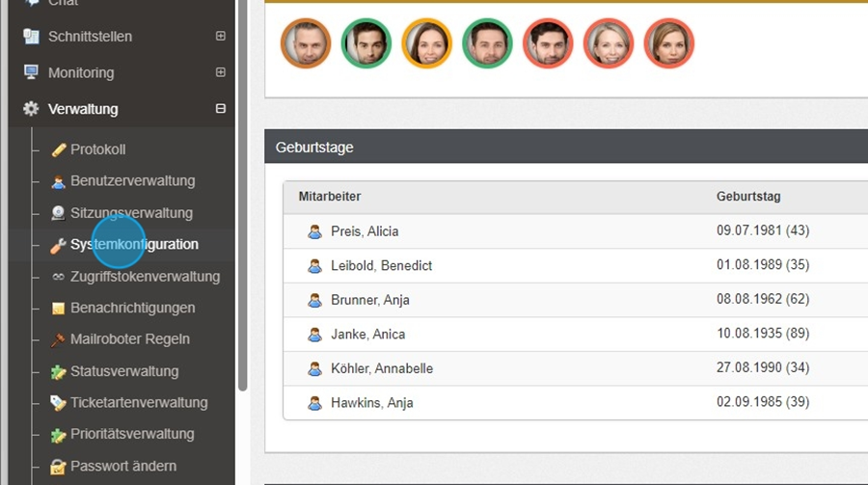868x485 pixels.
Task: Select the Benachrichtigungen menu item
Action: pyautogui.click(x=132, y=308)
